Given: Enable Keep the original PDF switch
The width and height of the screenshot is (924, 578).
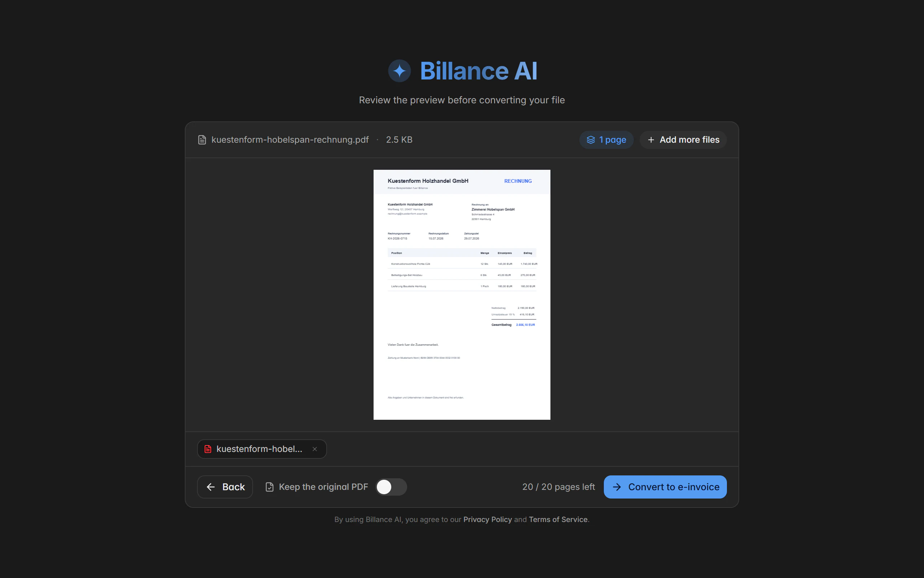Looking at the screenshot, I should (x=391, y=487).
